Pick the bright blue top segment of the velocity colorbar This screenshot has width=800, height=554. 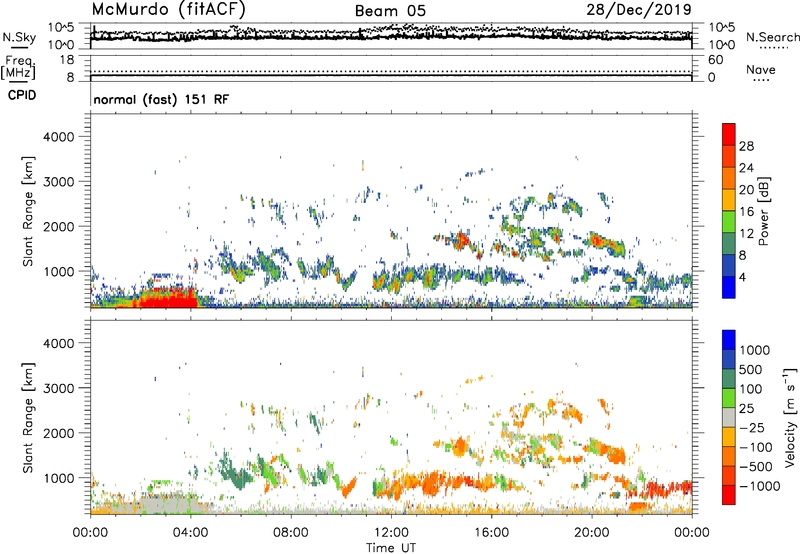pyautogui.click(x=729, y=340)
